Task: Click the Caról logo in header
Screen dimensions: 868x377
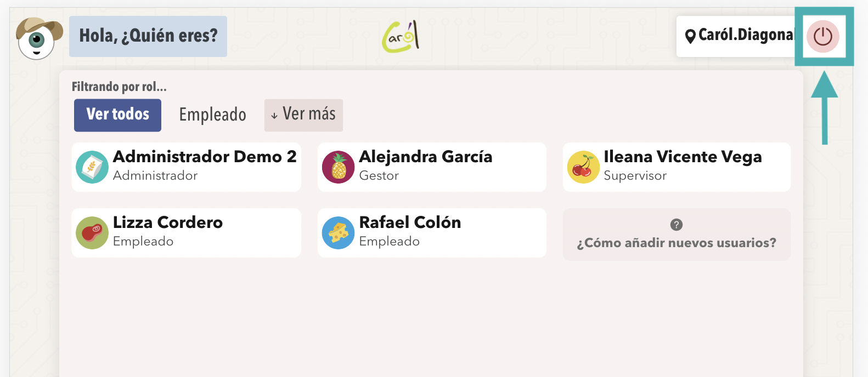Action: pyautogui.click(x=401, y=36)
